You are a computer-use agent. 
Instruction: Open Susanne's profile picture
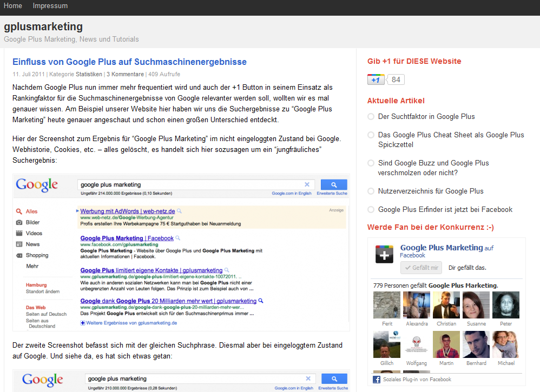(x=476, y=305)
